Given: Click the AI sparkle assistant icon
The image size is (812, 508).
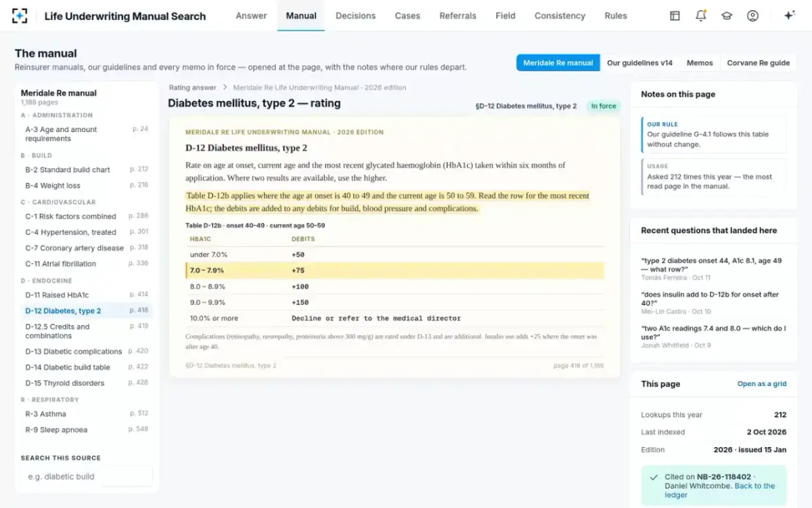Looking at the screenshot, I should coord(789,16).
